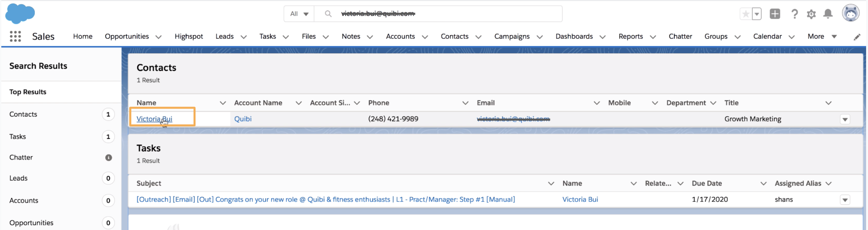Open the notifications bell icon

tap(828, 14)
